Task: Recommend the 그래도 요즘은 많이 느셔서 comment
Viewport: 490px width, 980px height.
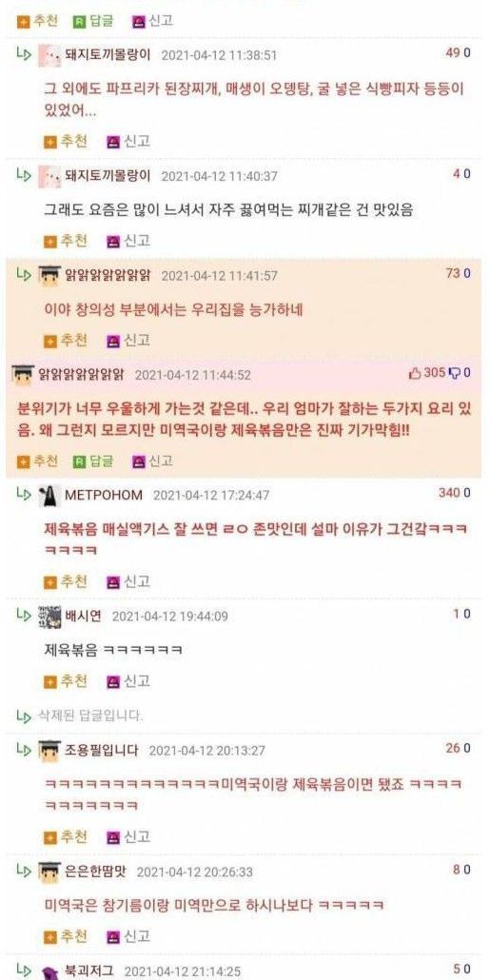Action: coord(66,241)
